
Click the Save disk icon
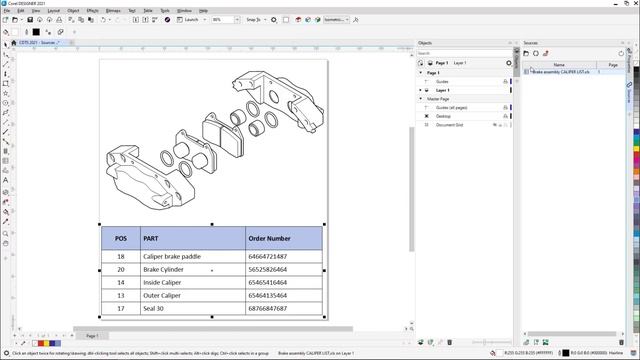coord(30,20)
